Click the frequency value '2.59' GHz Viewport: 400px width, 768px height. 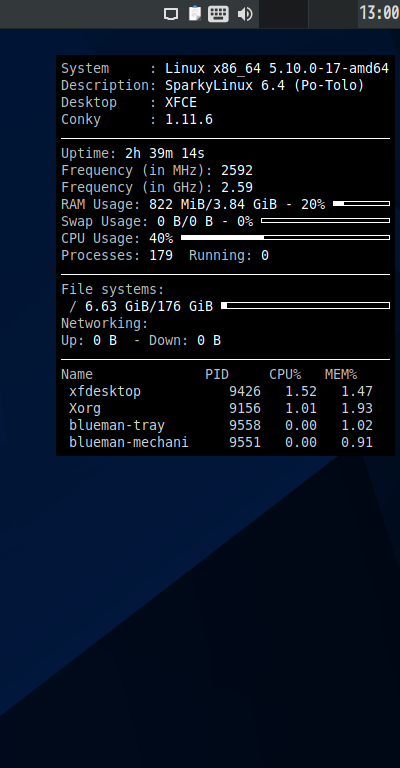237,188
